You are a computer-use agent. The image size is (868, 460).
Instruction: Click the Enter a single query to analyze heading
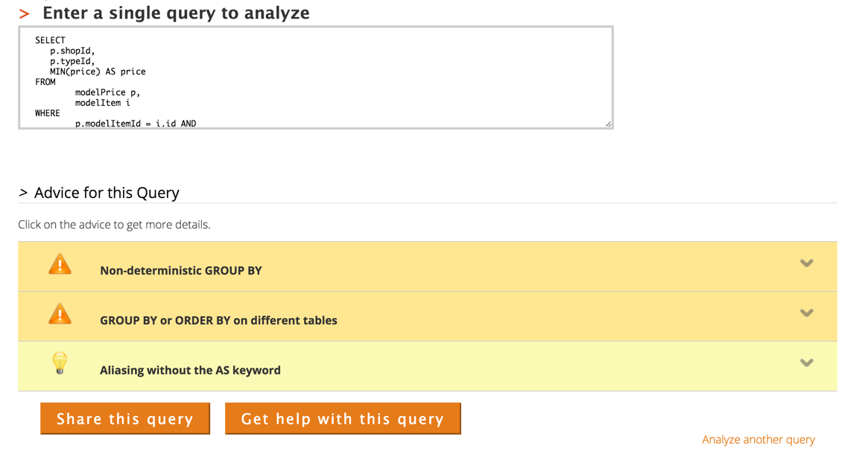(x=176, y=13)
